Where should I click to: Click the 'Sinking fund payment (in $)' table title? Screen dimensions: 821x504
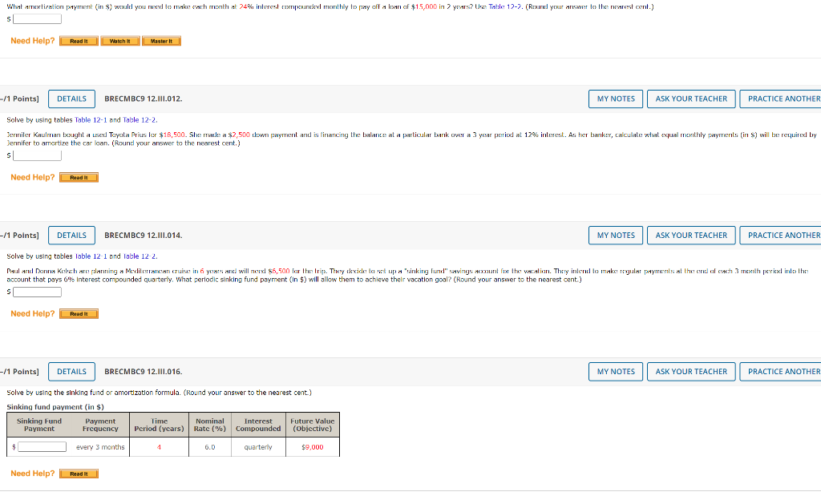point(55,407)
